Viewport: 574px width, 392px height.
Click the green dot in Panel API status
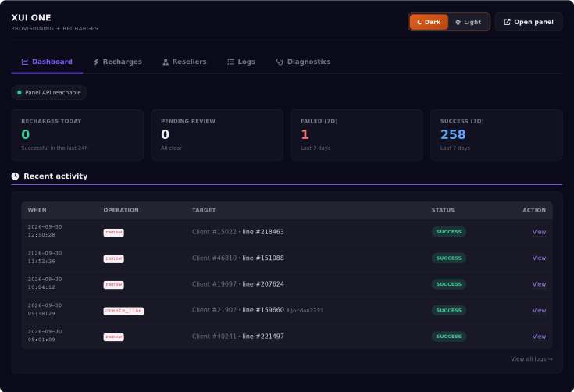coord(20,93)
